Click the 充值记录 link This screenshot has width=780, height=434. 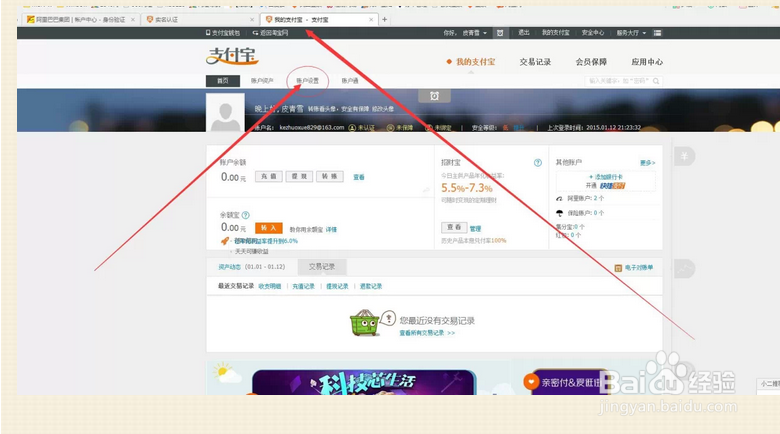(303, 286)
